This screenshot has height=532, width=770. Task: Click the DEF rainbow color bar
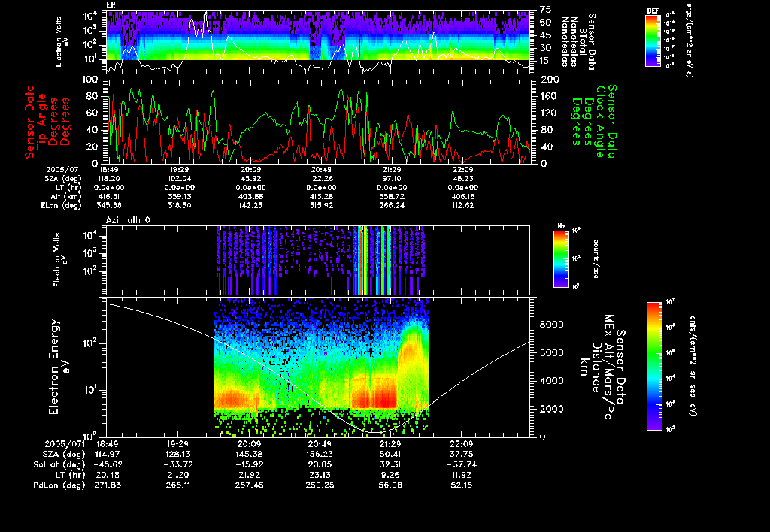click(x=653, y=41)
